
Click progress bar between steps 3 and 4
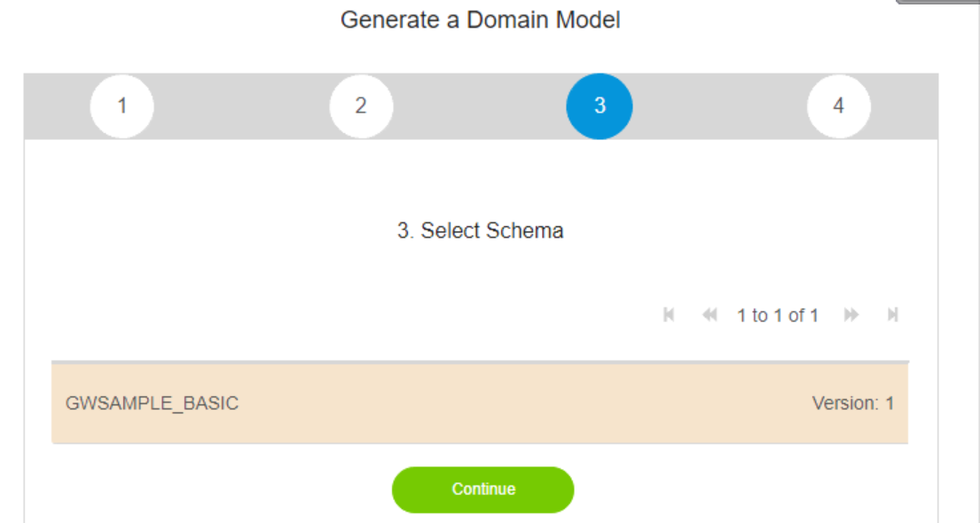click(719, 105)
